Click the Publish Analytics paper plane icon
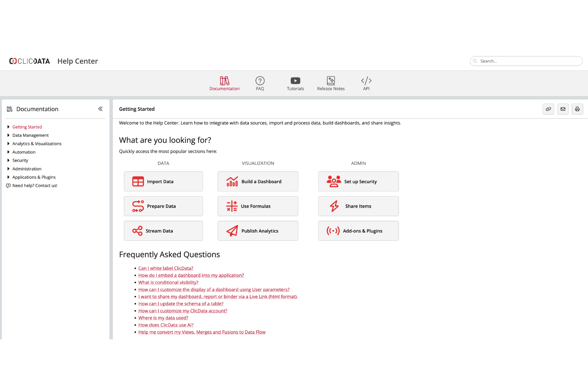The image size is (588, 392). pyautogui.click(x=232, y=231)
